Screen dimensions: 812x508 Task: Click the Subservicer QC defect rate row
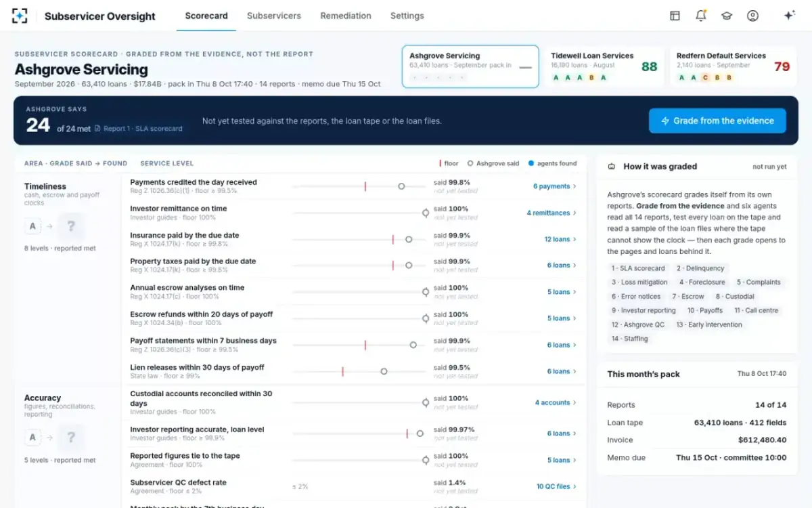(x=354, y=486)
